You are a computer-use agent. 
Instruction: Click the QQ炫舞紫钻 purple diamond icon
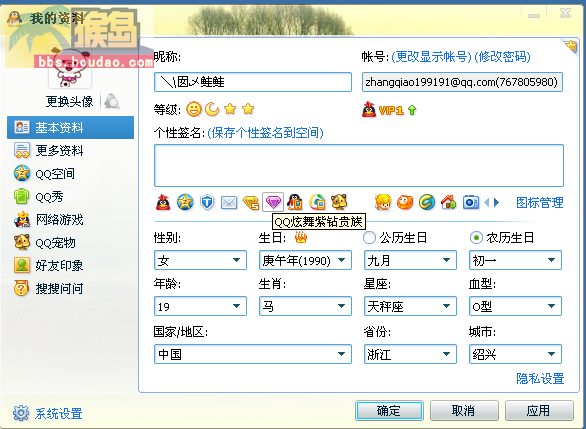coord(273,203)
